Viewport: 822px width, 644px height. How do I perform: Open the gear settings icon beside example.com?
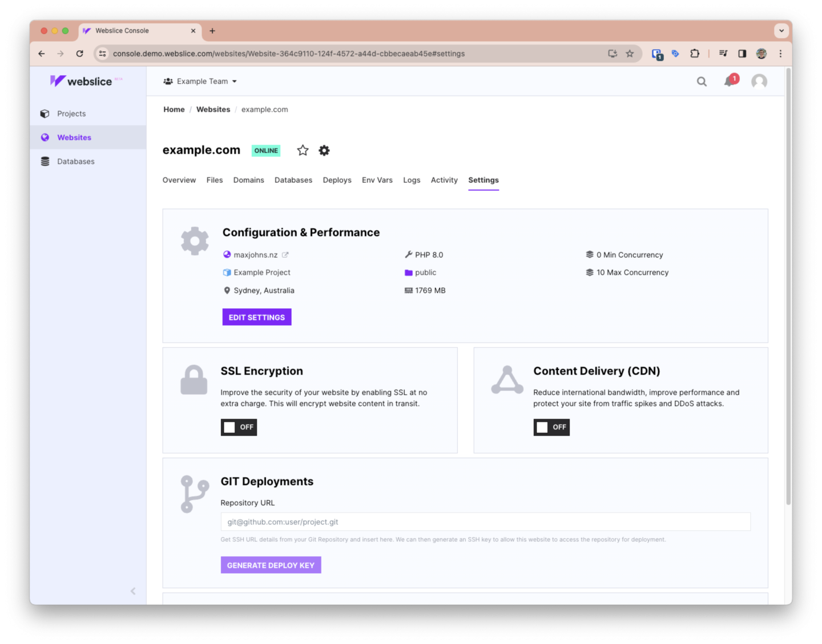324,150
